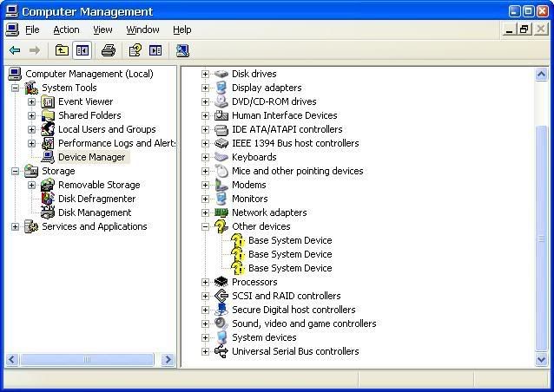Expand the Display adapters node
The height and width of the screenshot is (392, 554).
[x=206, y=88]
